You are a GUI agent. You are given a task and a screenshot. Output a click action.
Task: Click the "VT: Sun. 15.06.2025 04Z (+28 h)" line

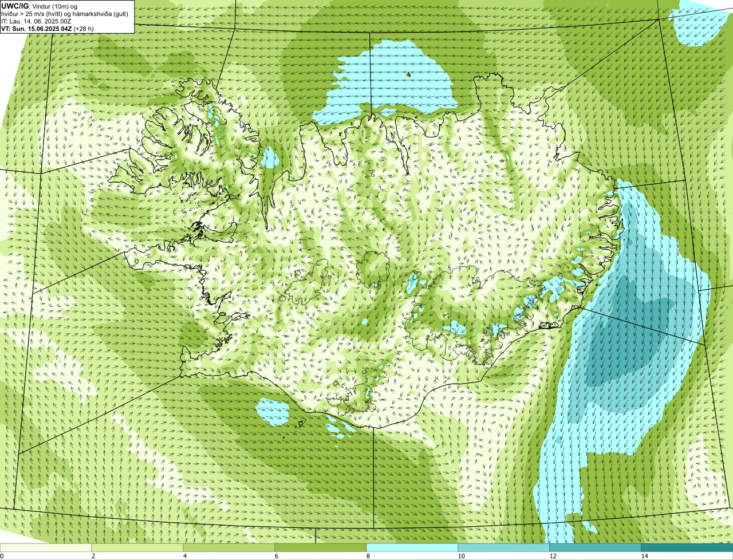(x=48, y=29)
